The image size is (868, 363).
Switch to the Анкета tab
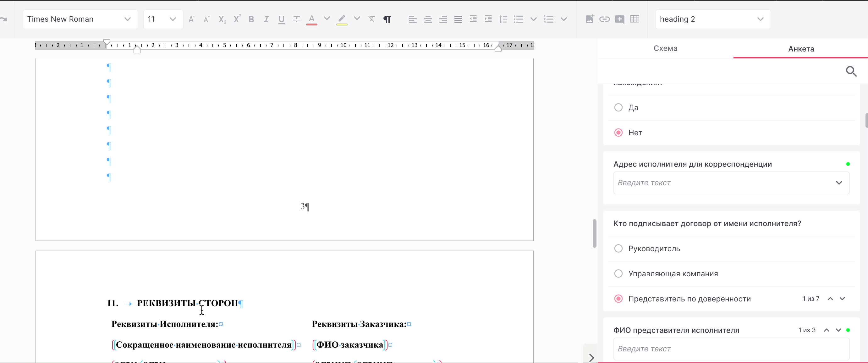[801, 49]
